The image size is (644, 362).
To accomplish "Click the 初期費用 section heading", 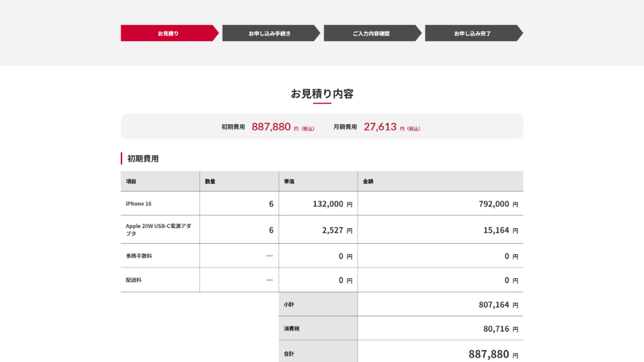I will pos(143,159).
